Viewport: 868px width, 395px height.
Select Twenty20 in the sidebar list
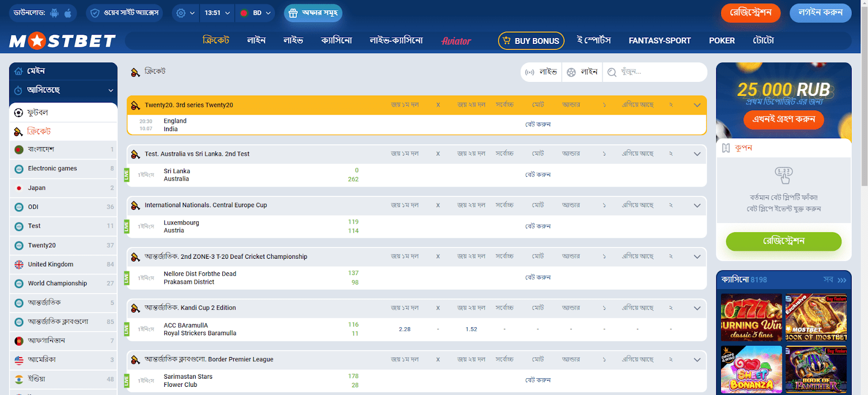pyautogui.click(x=63, y=245)
